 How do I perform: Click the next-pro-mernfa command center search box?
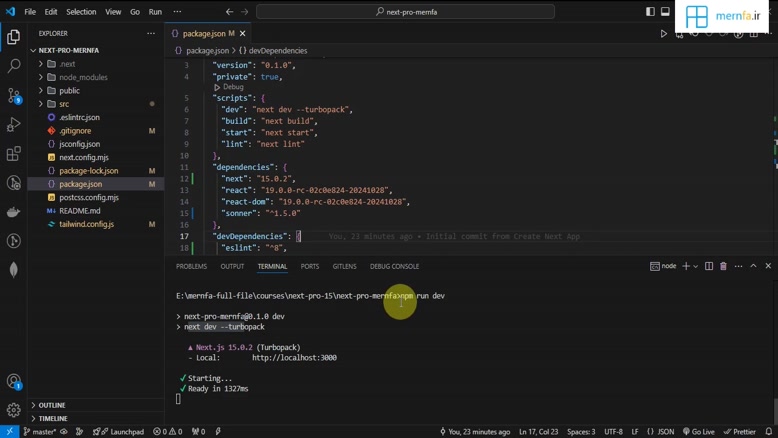pos(405,12)
